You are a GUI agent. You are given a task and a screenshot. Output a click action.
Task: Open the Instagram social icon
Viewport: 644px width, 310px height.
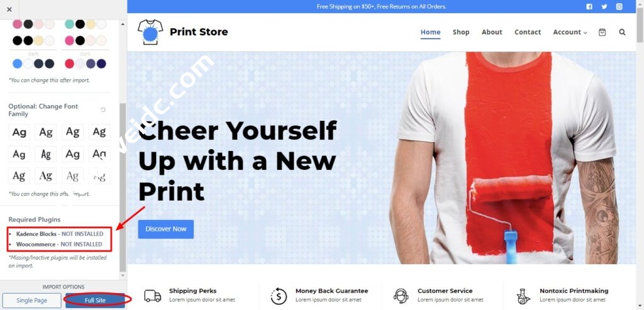coord(619,6)
